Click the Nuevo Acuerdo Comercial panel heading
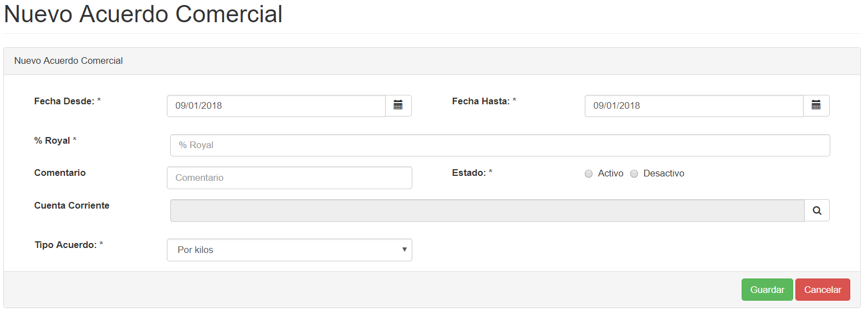 tap(69, 60)
